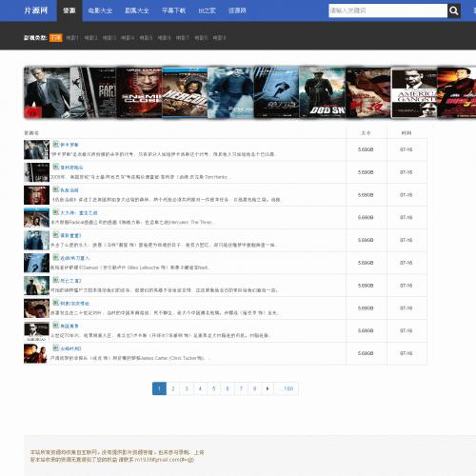
Task: Click the thumbnail in the Tom Hanks row
Action: coord(36,172)
